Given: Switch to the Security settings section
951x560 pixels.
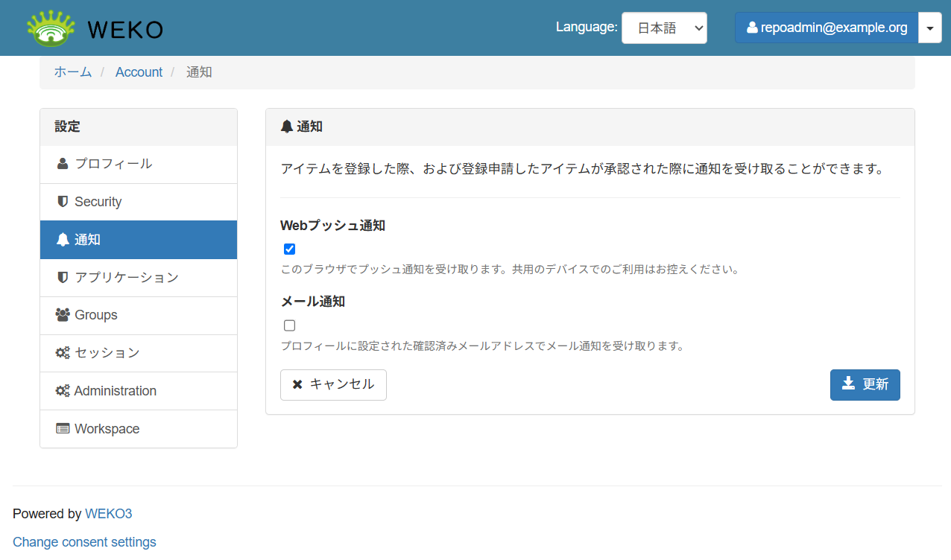Looking at the screenshot, I should [x=98, y=201].
